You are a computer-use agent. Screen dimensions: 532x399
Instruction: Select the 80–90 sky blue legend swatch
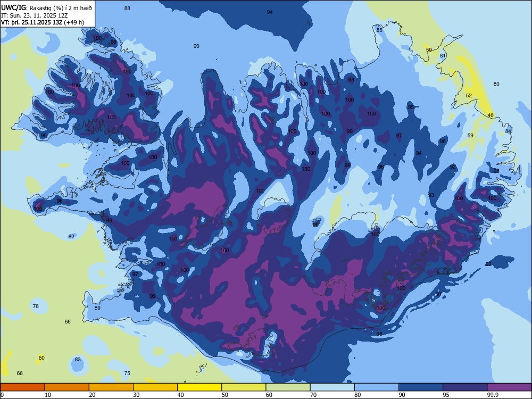click(377, 387)
